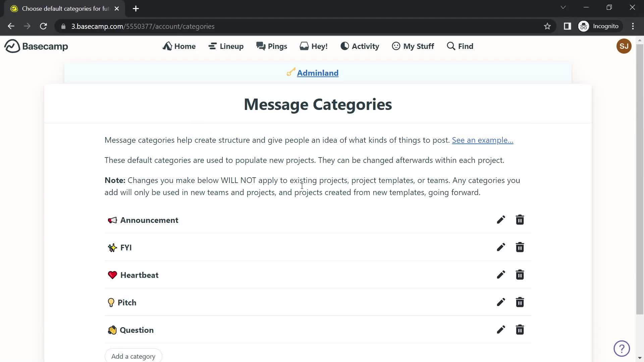Viewport: 644px width, 362px height.
Task: Click the delete trash icon for FYI
Action: (x=520, y=247)
